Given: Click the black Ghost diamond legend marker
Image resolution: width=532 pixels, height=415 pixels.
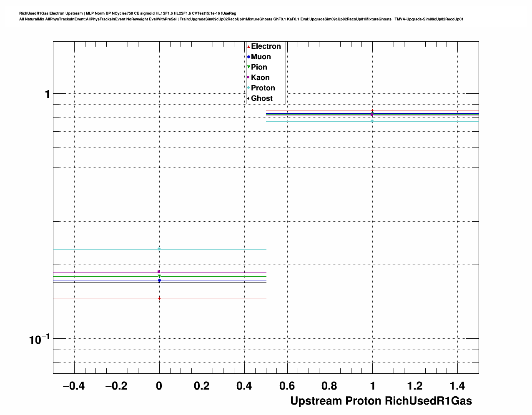Looking at the screenshot, I should click(248, 98).
